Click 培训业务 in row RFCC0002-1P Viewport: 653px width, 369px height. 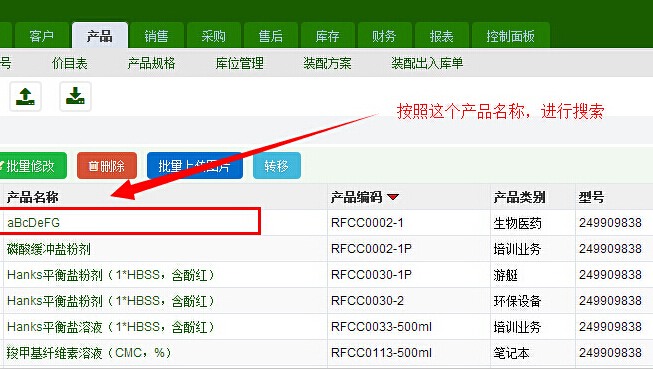[518, 249]
